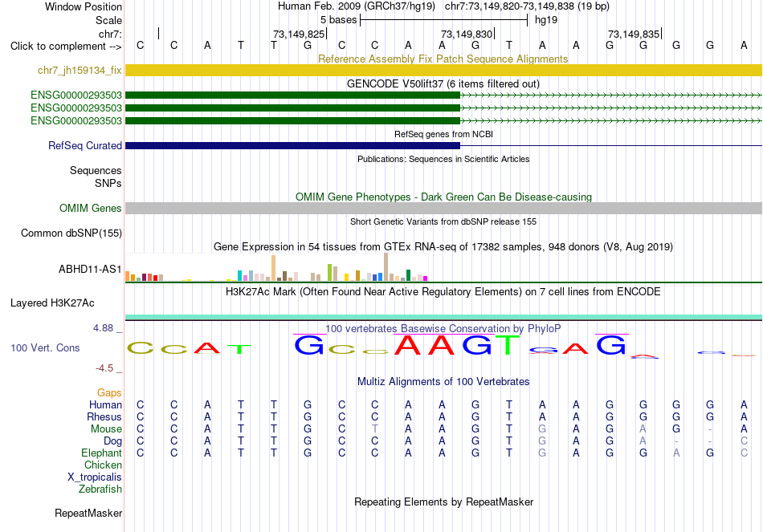Click the RefSeq Curated track label

pos(84,145)
